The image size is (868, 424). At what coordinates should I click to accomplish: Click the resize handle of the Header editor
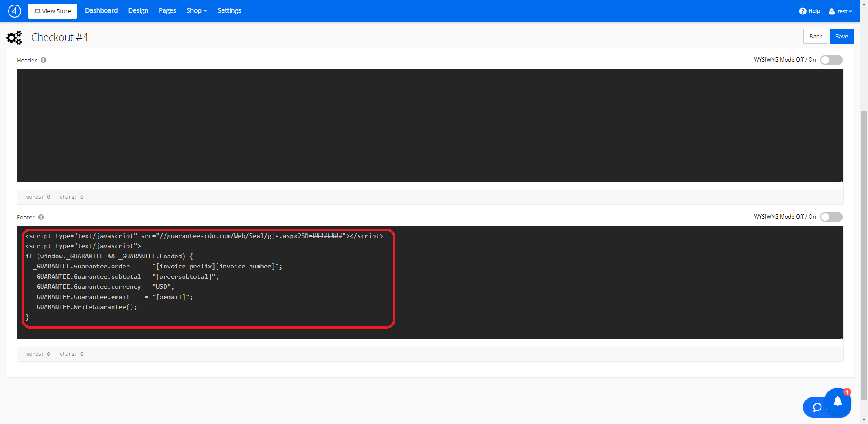(x=841, y=180)
